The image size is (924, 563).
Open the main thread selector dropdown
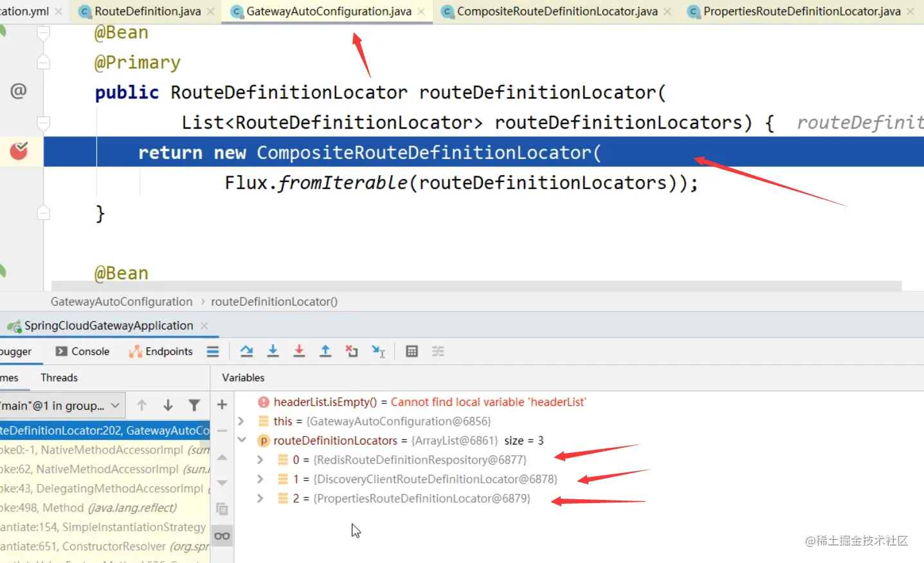(x=61, y=405)
